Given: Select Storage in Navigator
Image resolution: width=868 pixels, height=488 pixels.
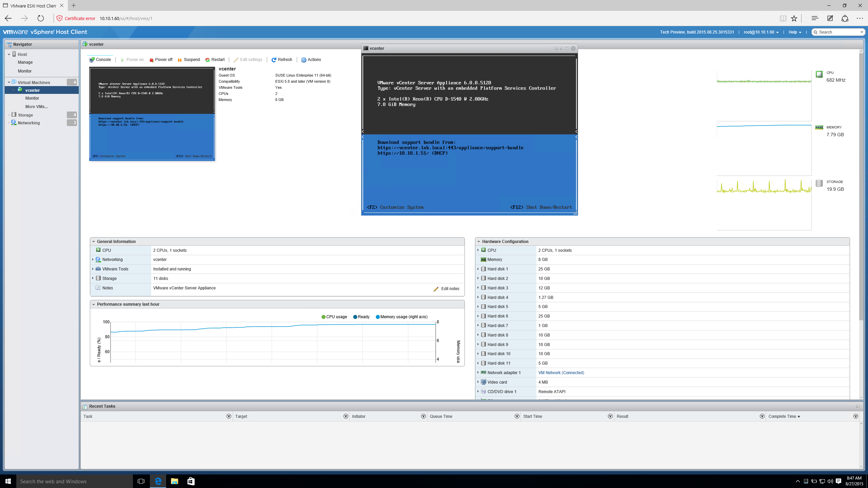Looking at the screenshot, I should (x=25, y=115).
